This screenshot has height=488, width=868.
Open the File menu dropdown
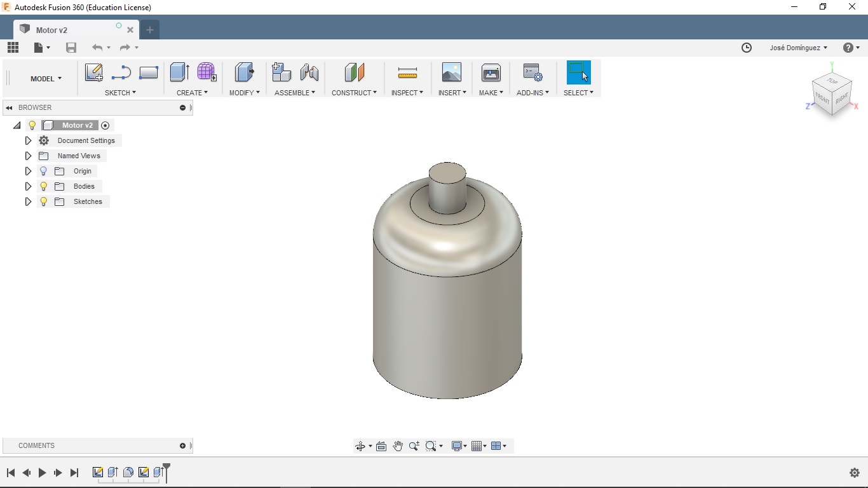[42, 48]
